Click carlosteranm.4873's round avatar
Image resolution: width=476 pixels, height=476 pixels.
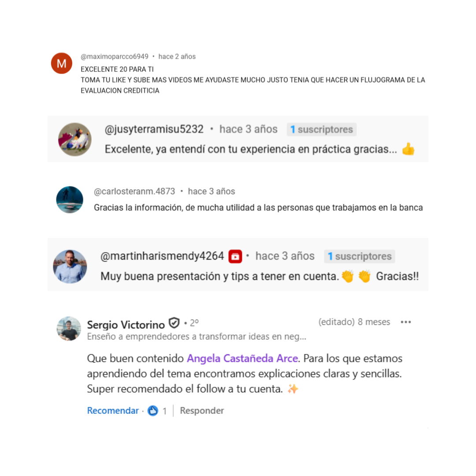(x=70, y=200)
